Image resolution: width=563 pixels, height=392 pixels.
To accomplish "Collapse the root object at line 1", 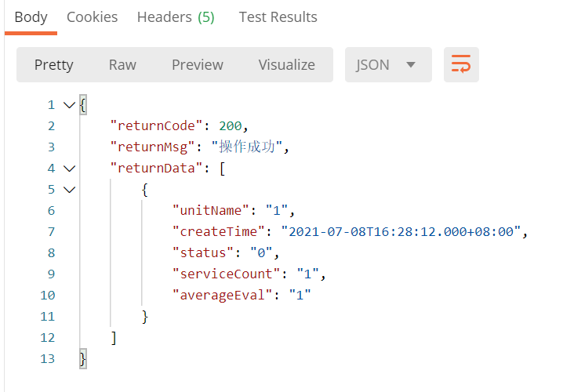I will click(69, 105).
